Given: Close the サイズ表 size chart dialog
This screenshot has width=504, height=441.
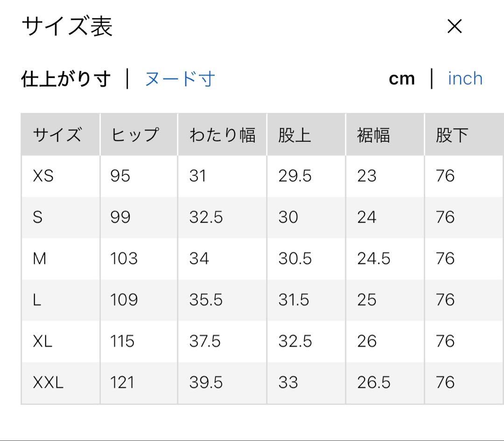Looking at the screenshot, I should pos(454,27).
